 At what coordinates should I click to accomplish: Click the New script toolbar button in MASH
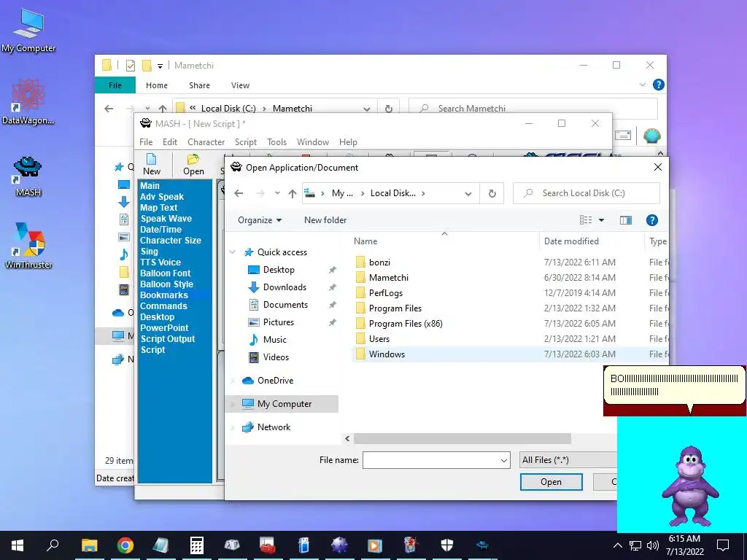point(152,164)
